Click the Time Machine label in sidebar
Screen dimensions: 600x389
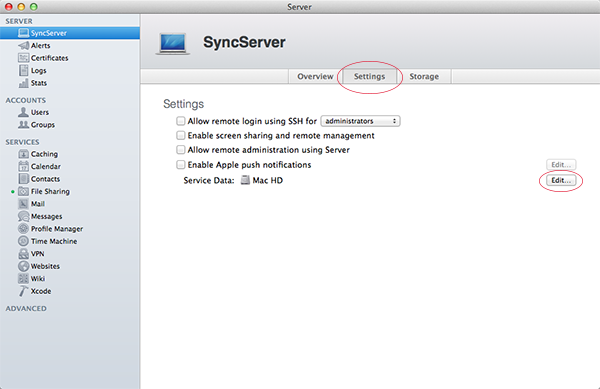coord(54,241)
